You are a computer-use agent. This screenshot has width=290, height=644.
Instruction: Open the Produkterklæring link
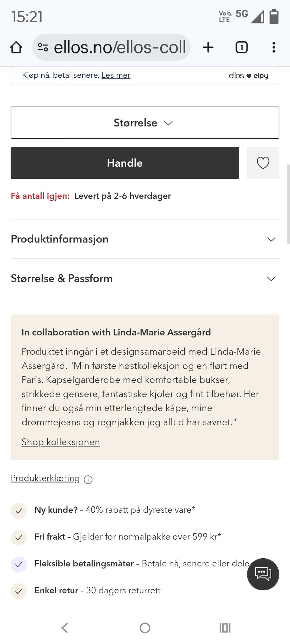(45, 478)
